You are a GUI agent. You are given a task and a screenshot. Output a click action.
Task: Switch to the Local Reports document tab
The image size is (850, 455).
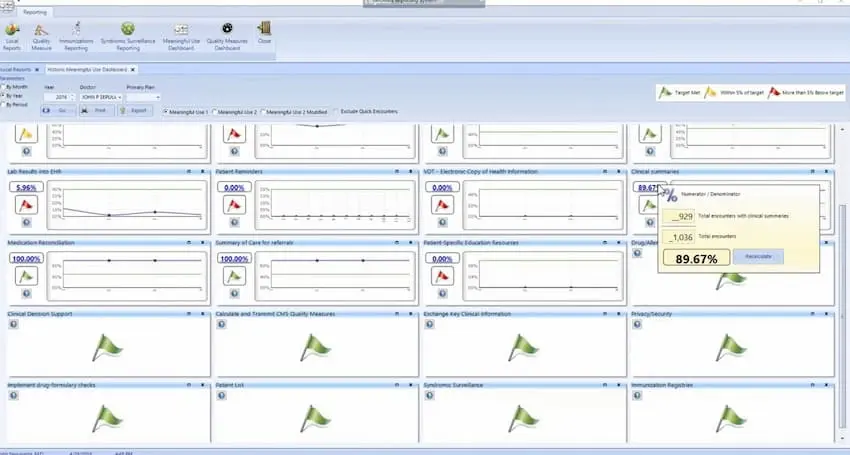(x=16, y=69)
